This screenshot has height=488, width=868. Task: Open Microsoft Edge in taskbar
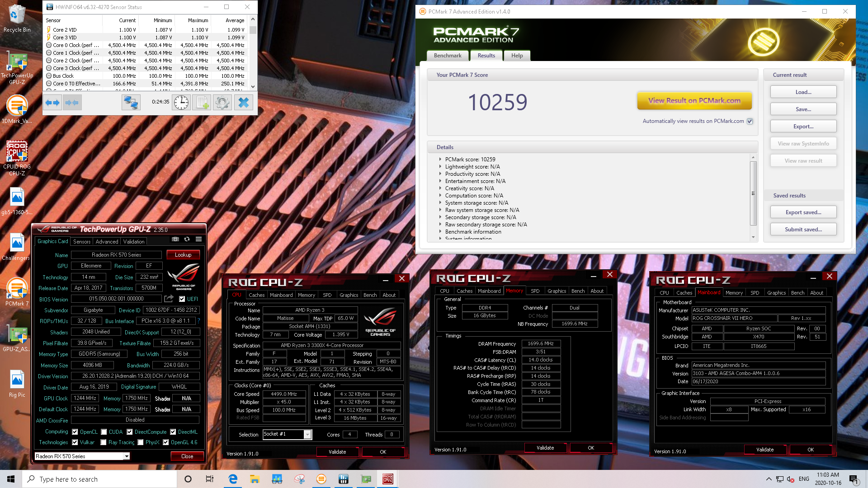click(x=233, y=479)
